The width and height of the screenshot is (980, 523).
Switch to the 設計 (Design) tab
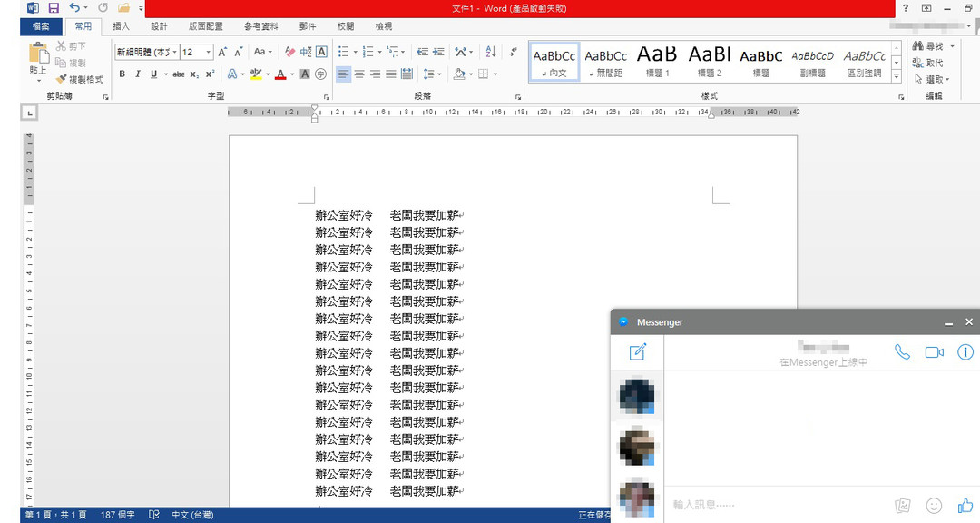point(159,26)
